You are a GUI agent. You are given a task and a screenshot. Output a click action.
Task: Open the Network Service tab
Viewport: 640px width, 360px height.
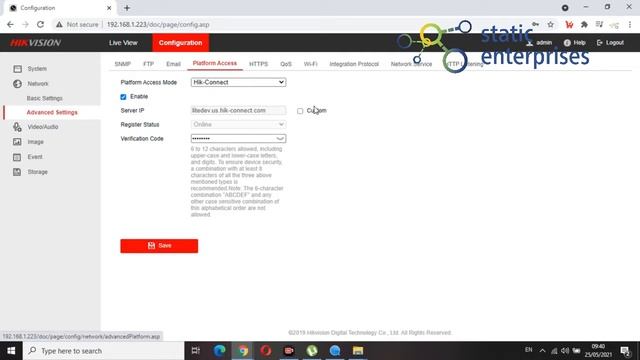click(411, 64)
